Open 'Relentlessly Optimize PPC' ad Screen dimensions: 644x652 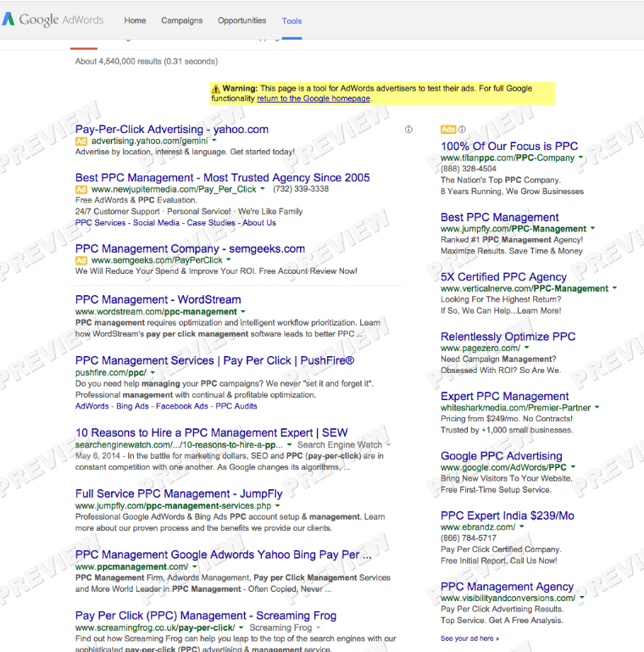[508, 337]
